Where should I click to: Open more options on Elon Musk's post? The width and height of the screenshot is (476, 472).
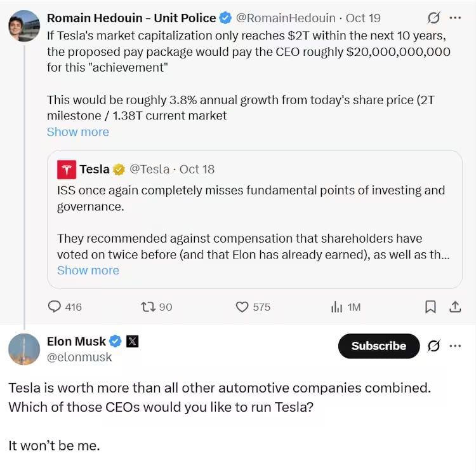pos(455,346)
